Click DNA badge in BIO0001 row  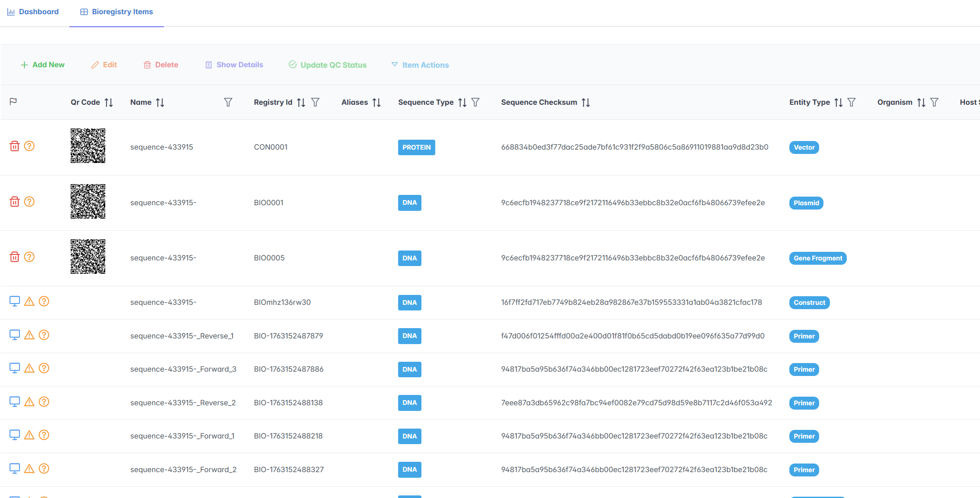click(x=410, y=203)
